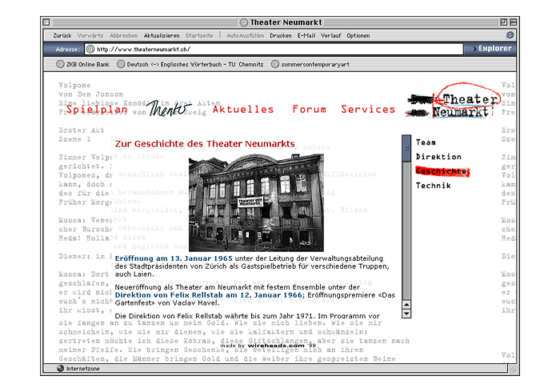Open the Verlauf history item
This screenshot has width=560, height=392.
331,36
